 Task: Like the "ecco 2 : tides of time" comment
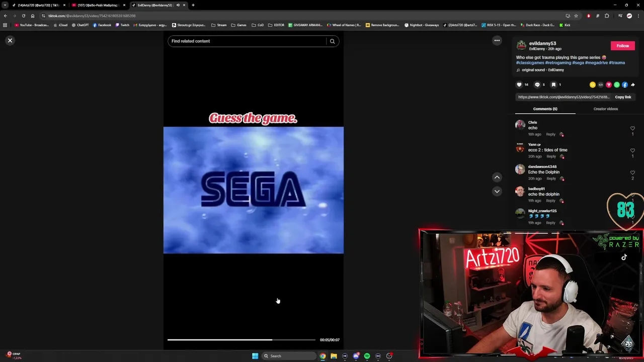tap(632, 150)
